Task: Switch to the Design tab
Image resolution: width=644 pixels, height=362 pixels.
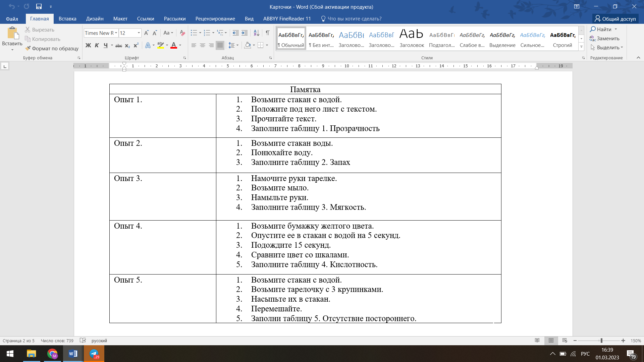Action: (x=95, y=19)
